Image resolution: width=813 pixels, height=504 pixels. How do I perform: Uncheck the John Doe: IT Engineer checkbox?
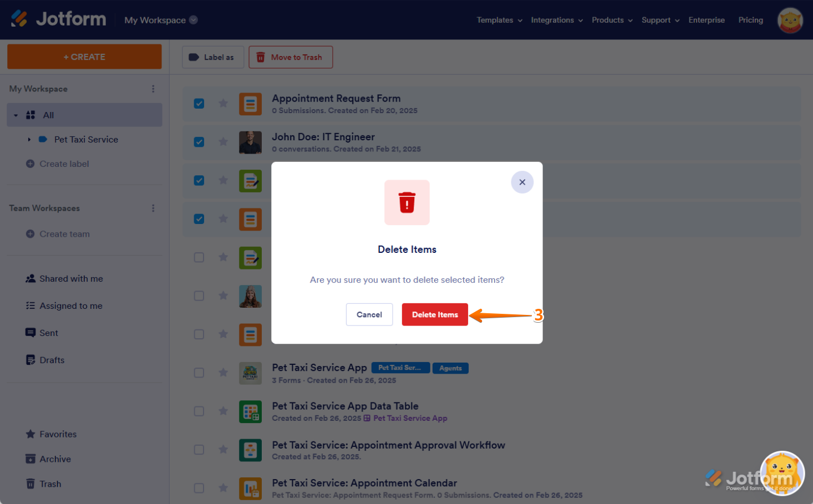pyautogui.click(x=199, y=142)
